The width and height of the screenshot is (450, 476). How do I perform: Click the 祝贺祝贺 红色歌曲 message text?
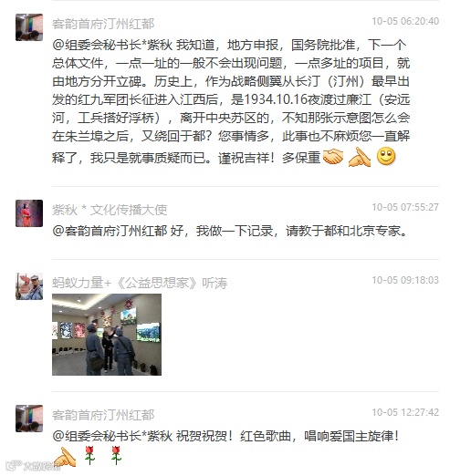(x=288, y=437)
